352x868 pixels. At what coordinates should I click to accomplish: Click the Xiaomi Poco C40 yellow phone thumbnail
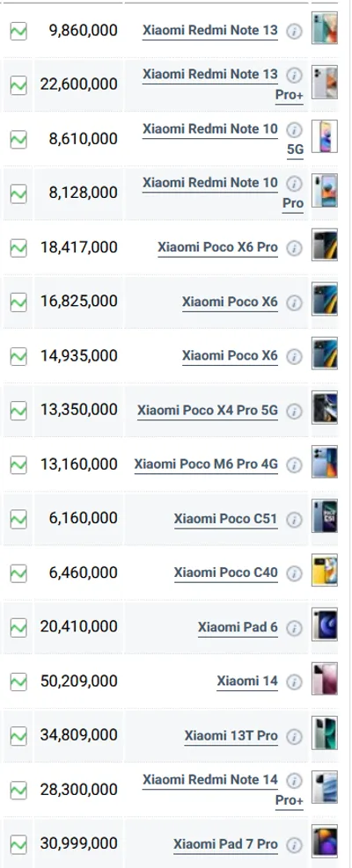click(x=325, y=570)
